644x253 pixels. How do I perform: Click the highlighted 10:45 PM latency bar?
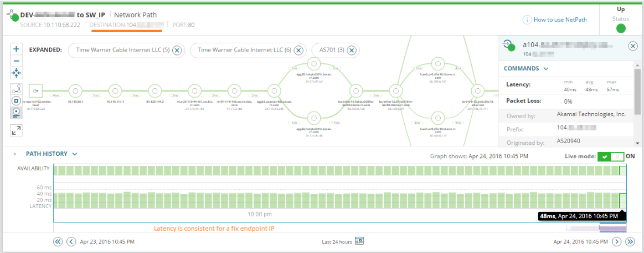pyautogui.click(x=622, y=201)
